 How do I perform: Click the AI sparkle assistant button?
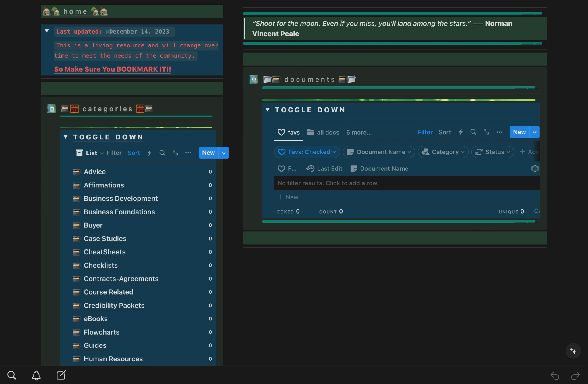(x=573, y=351)
